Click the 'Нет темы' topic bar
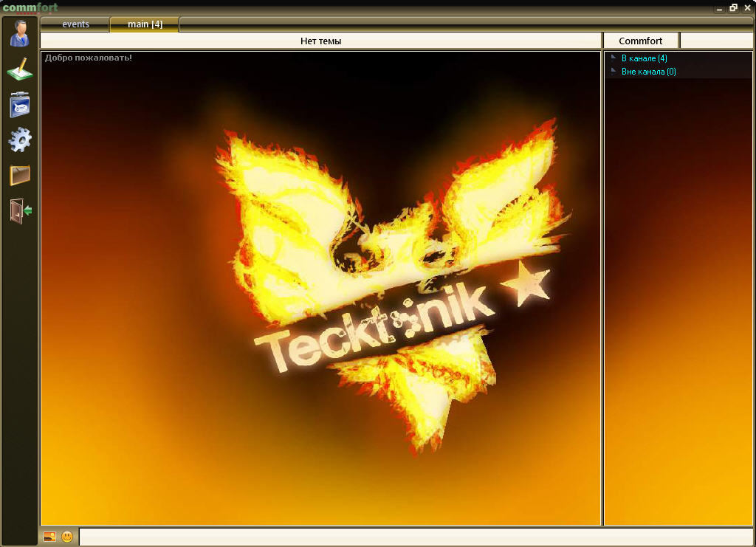This screenshot has width=756, height=547. [320, 41]
